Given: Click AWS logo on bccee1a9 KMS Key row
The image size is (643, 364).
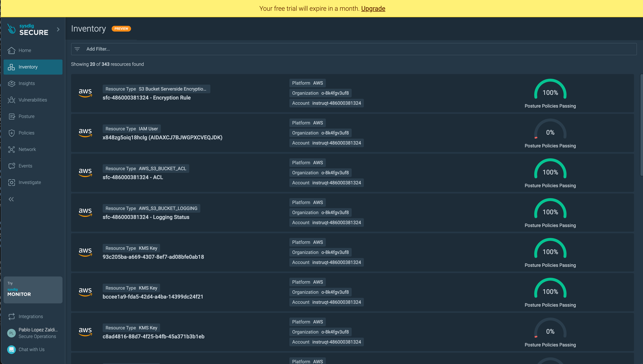Looking at the screenshot, I should tap(85, 292).
